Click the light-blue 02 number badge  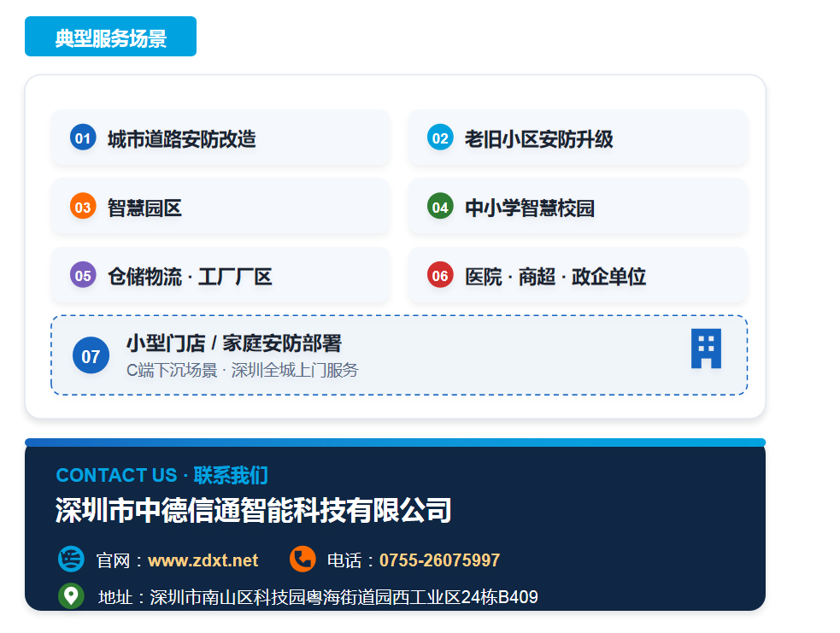440,138
